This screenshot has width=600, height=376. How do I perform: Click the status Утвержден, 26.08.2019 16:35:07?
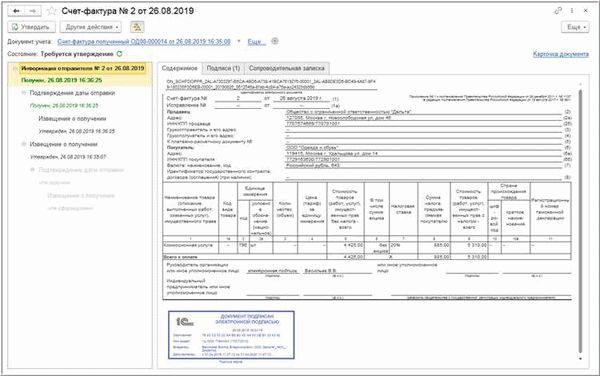(x=68, y=157)
